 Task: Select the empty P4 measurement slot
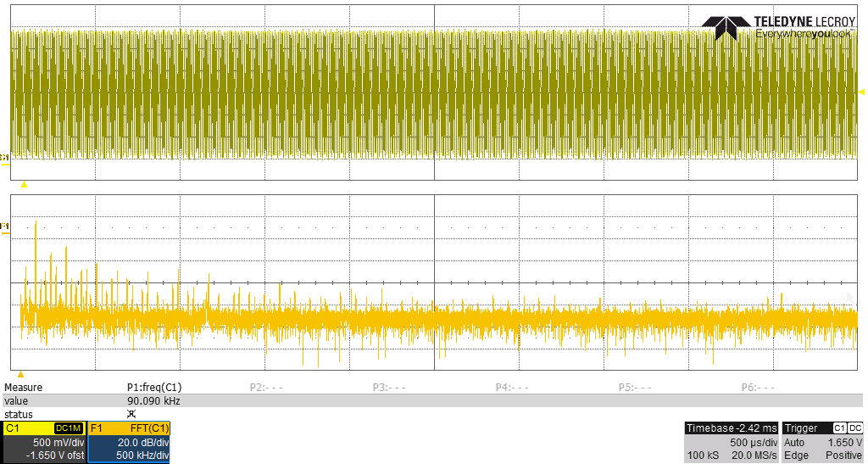[x=511, y=388]
